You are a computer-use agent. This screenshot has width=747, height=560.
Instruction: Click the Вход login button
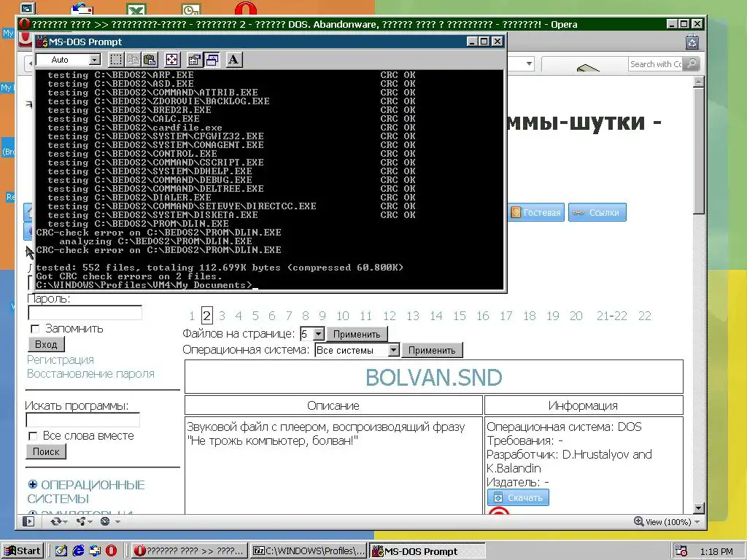pos(46,344)
